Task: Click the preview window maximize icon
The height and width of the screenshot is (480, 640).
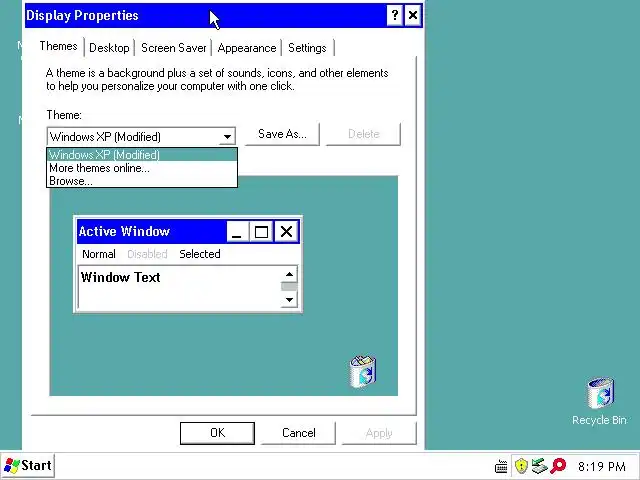Action: pyautogui.click(x=261, y=232)
